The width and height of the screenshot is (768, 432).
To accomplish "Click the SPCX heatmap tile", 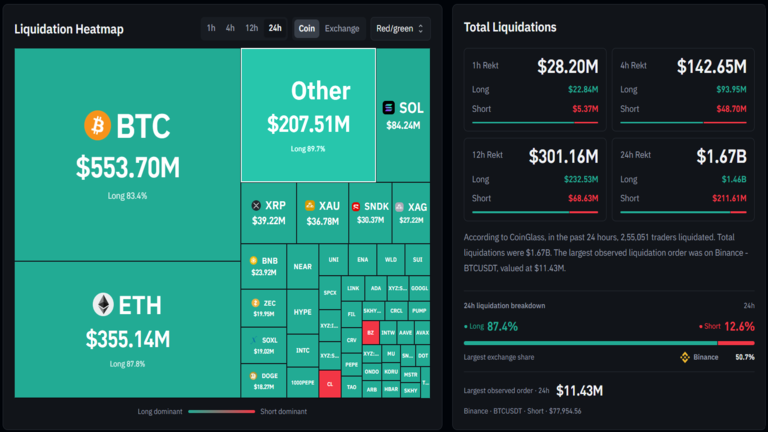I will click(x=330, y=292).
